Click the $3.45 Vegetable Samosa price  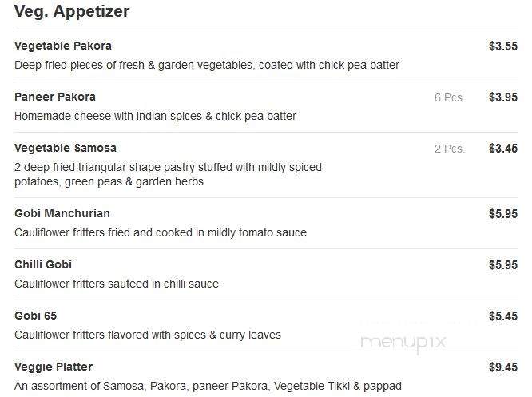503,149
